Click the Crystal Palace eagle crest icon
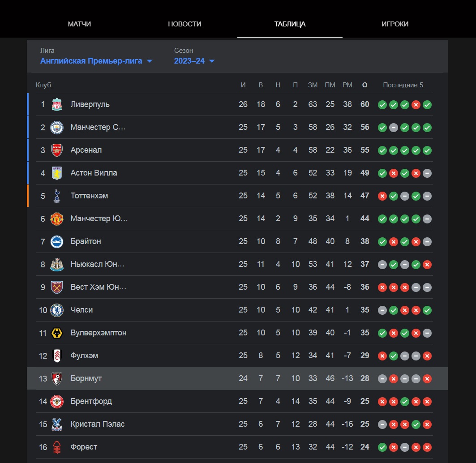This screenshot has width=476, height=463. point(57,424)
